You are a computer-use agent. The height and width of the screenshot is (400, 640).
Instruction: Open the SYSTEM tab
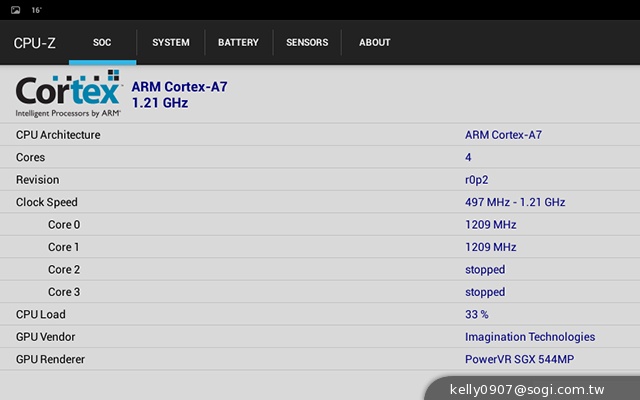pyautogui.click(x=171, y=43)
